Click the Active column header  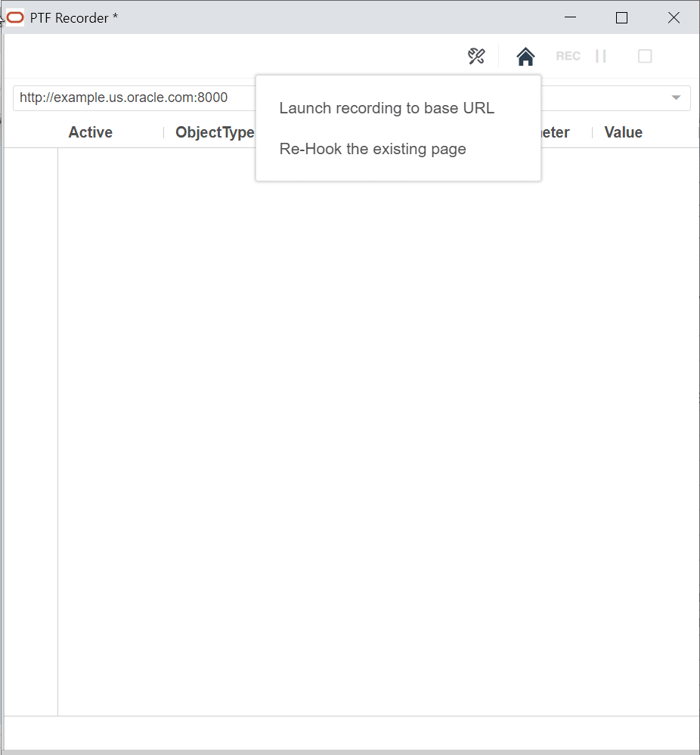tap(90, 132)
